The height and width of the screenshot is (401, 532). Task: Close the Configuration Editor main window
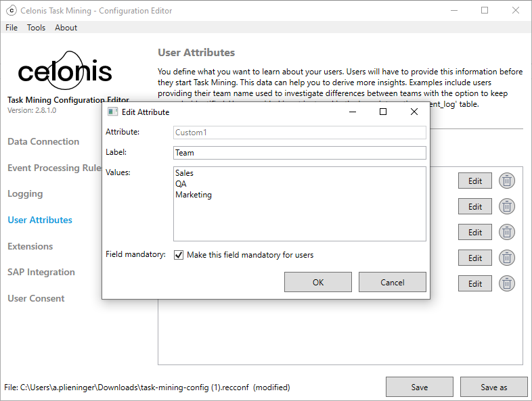(515, 11)
